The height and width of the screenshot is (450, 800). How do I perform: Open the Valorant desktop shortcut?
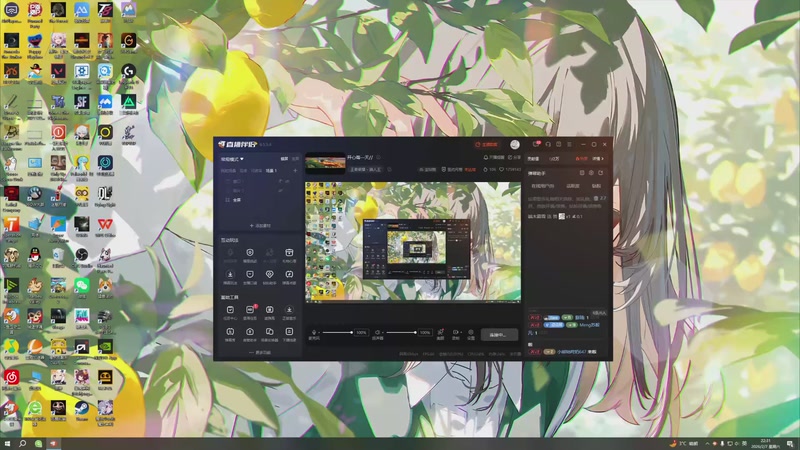58,73
